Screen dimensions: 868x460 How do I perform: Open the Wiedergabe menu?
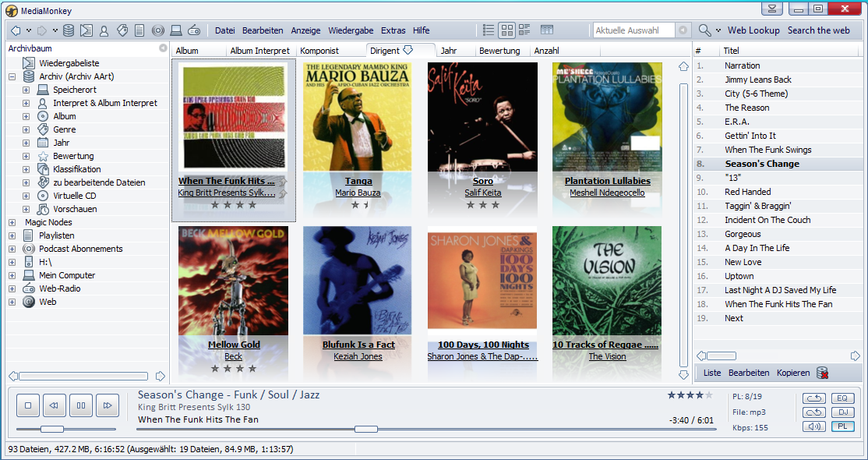click(x=351, y=30)
